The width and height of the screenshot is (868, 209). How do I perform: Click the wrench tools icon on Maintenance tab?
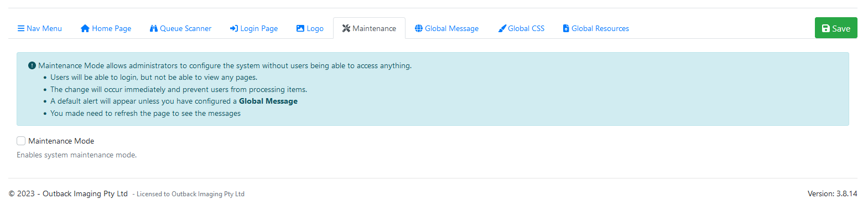click(x=346, y=28)
